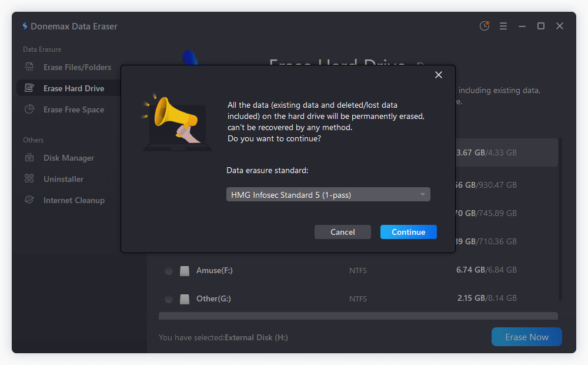Screen dimensions: 588x365
Task: Click Continue to confirm erasure
Action: (409, 232)
